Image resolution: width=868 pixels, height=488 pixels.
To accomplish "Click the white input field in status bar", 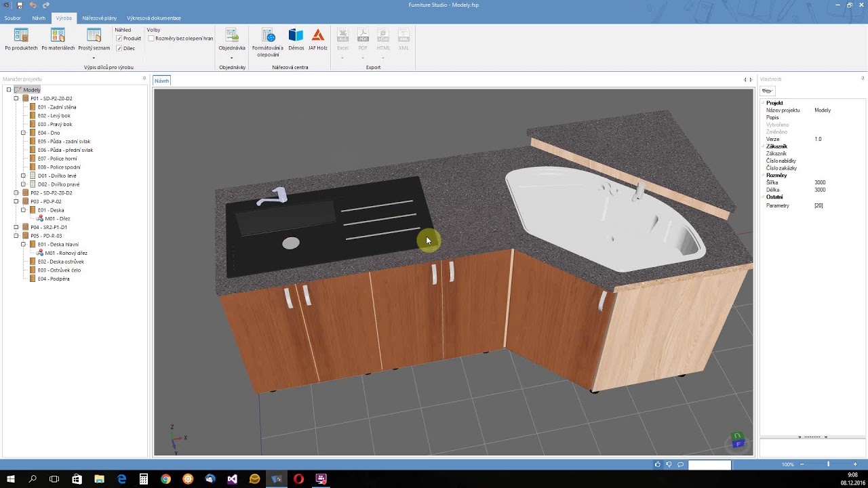I will pos(709,465).
